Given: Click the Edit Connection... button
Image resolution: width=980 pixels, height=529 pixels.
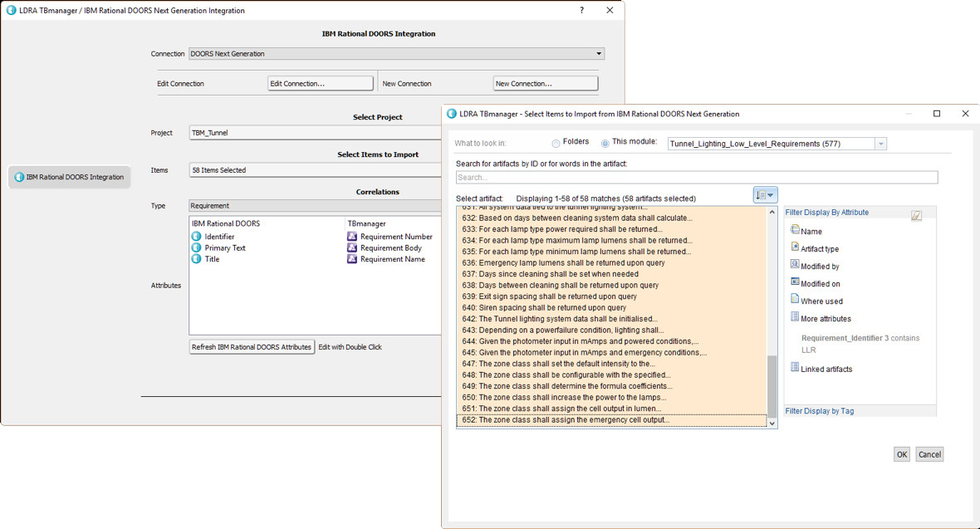Looking at the screenshot, I should (x=321, y=83).
